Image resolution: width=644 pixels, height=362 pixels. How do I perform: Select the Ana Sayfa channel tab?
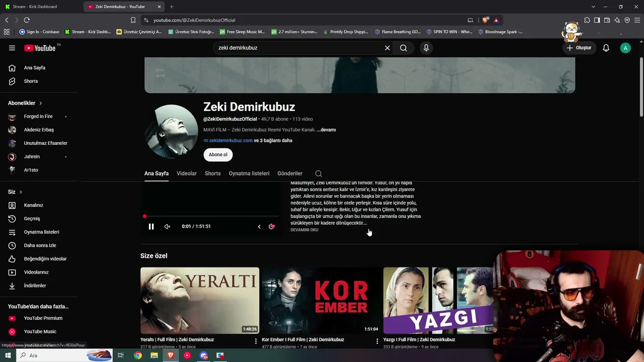coord(156,173)
